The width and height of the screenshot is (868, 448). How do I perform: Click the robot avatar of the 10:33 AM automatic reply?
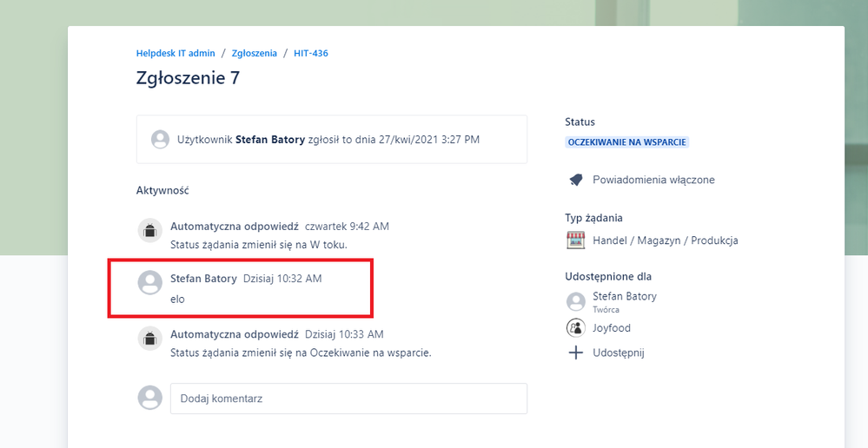[x=150, y=339]
